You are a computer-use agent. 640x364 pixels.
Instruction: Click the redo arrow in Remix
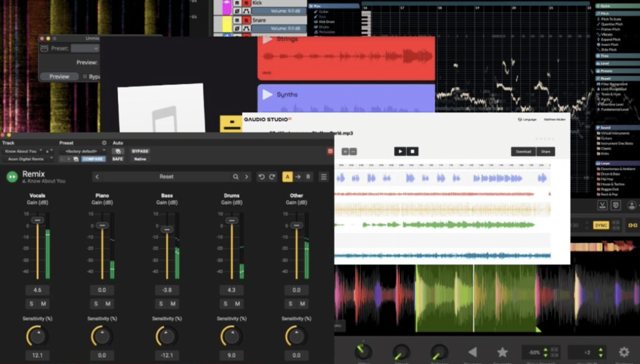coord(272,177)
